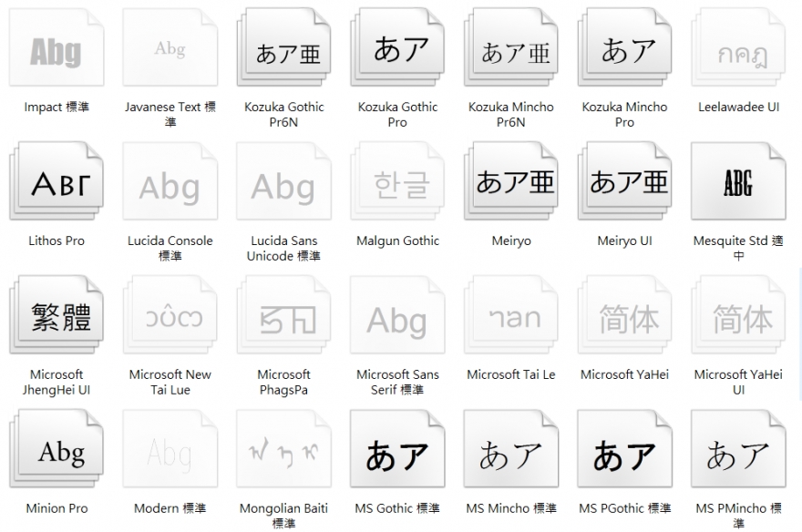This screenshot has height=532, width=802.
Task: Click the Javanese Text font icon
Action: pos(170,51)
